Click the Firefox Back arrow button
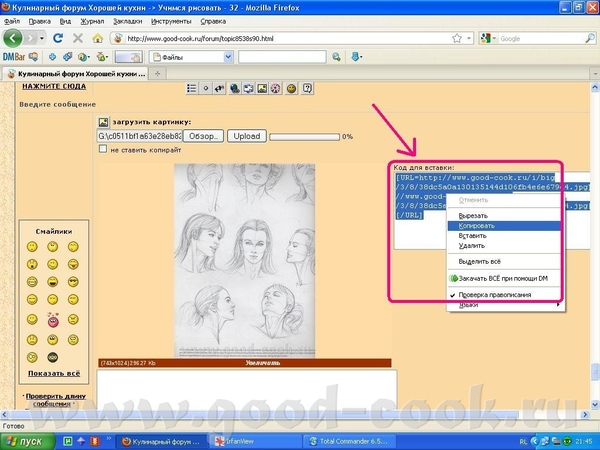Image resolution: width=600 pixels, height=450 pixels. (13, 38)
